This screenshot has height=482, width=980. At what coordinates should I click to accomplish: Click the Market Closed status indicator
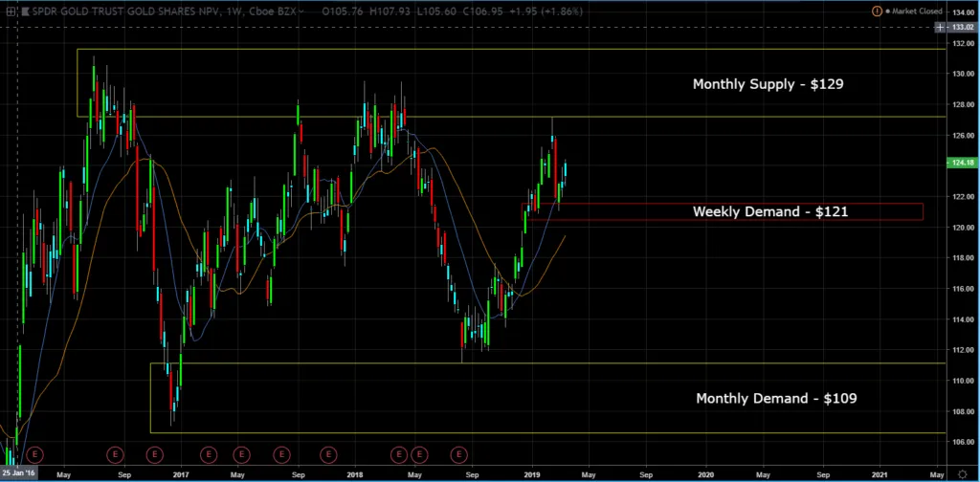[x=914, y=11]
